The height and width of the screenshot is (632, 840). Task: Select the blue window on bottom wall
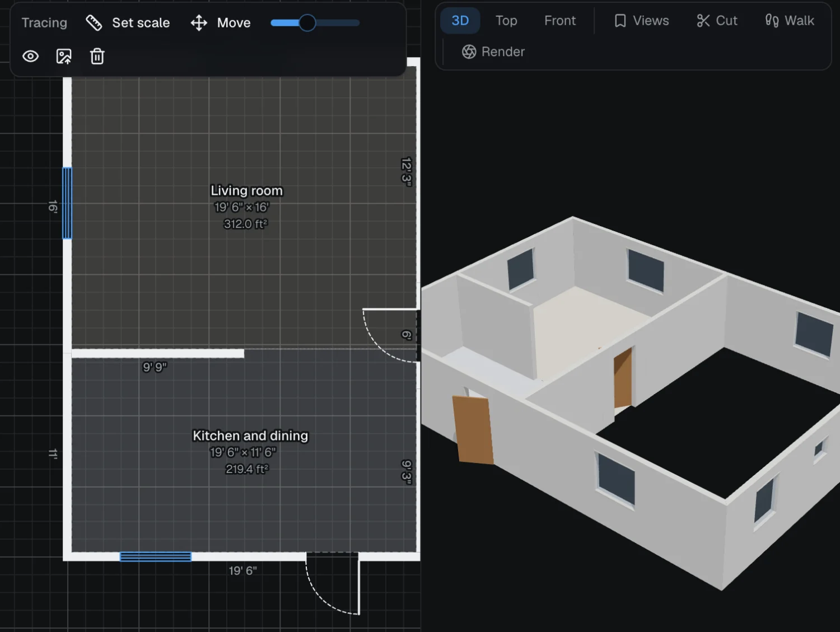[x=156, y=556]
